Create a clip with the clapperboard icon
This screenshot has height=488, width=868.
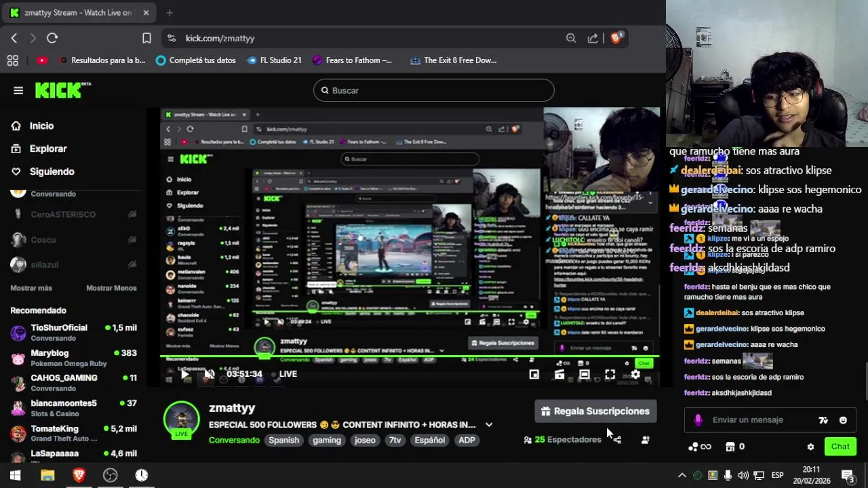point(559,374)
